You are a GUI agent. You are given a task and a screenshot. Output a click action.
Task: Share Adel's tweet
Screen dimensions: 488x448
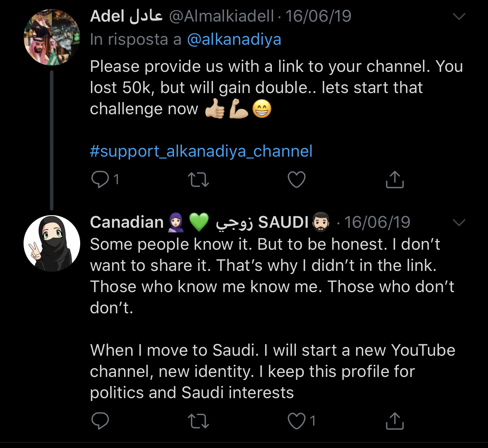click(x=394, y=180)
